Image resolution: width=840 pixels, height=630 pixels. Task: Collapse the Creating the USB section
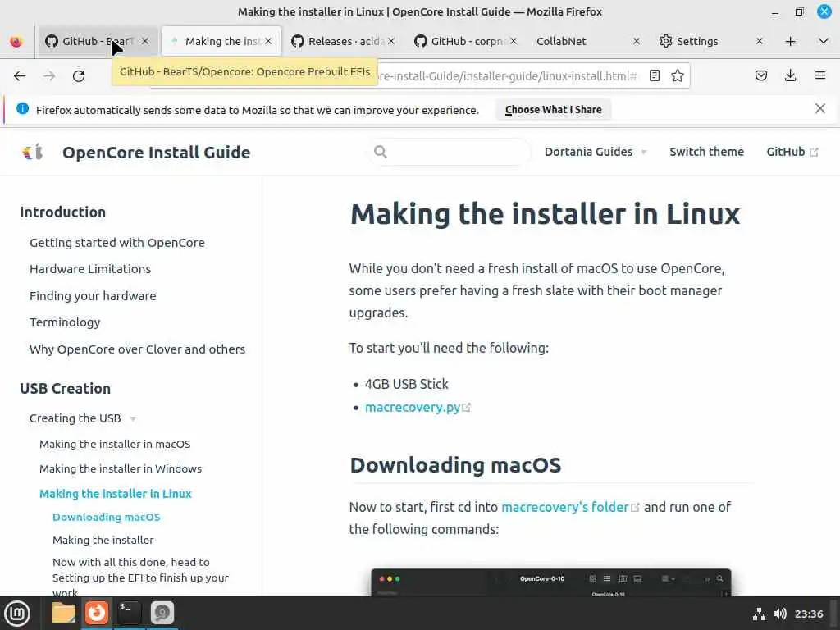(x=83, y=418)
